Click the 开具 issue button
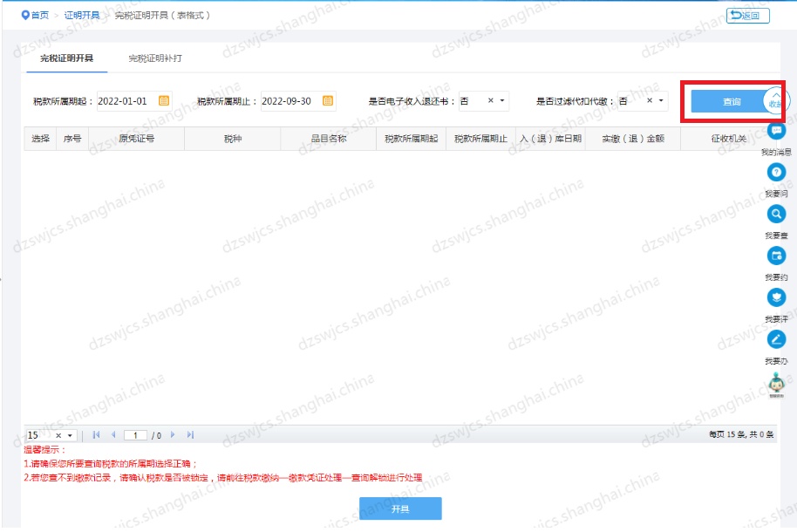This screenshot has height=532, width=797. 400,508
